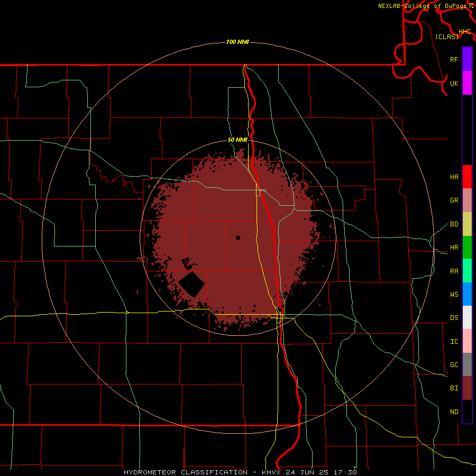
Task: Select the BD yellow legend swatch
Action: tap(467, 224)
